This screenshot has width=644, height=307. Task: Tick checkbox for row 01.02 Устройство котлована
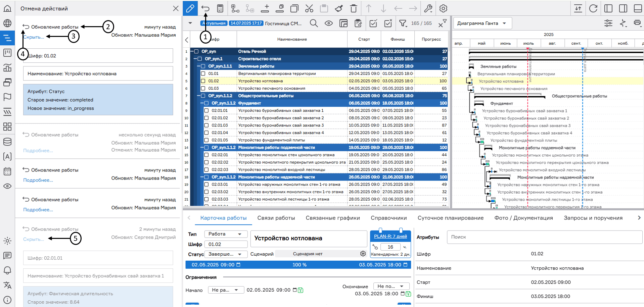(x=203, y=81)
